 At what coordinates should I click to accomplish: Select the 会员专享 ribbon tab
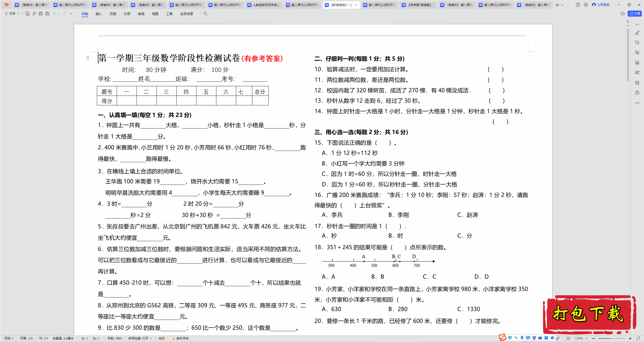tap(187, 14)
